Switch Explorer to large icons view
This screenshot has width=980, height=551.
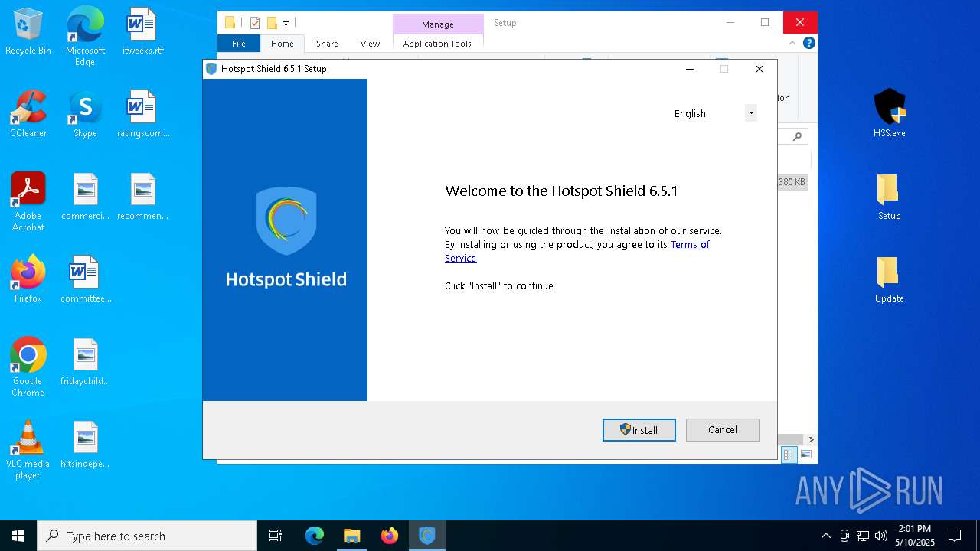coord(805,455)
